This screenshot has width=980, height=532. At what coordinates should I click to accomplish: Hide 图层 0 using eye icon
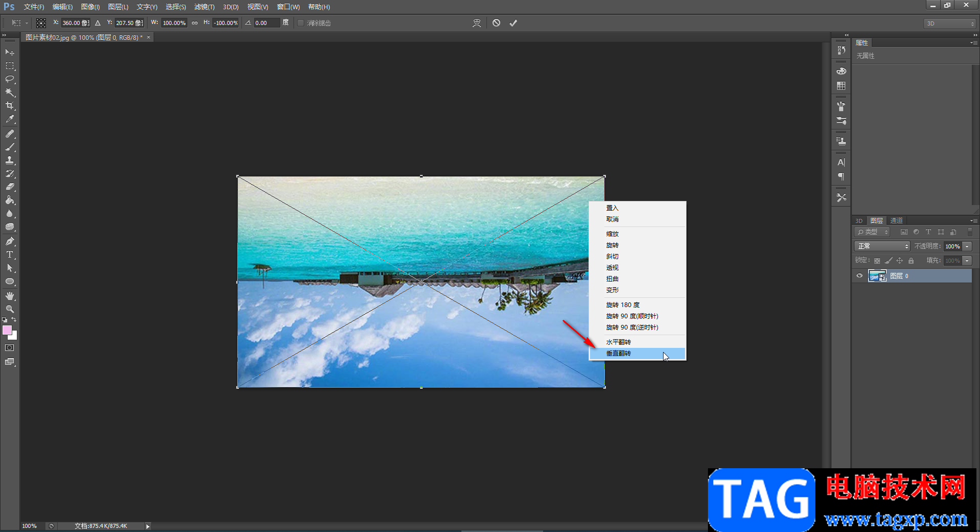click(x=860, y=276)
